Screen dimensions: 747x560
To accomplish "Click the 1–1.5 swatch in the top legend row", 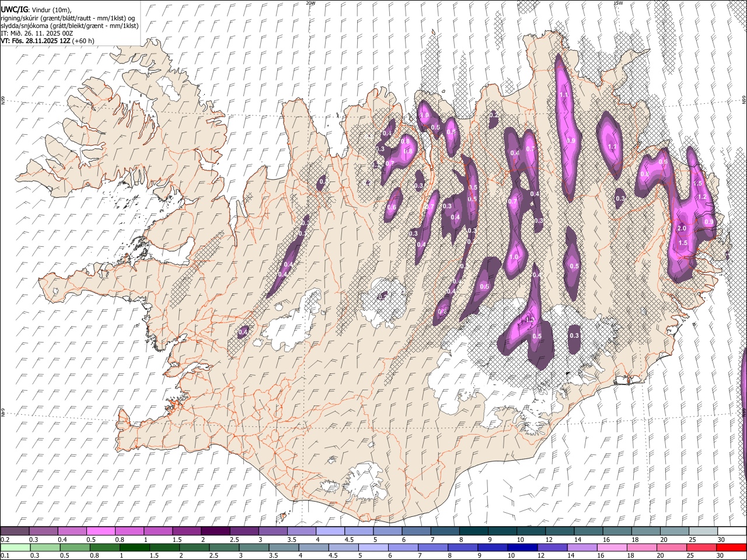I will pos(158,531).
